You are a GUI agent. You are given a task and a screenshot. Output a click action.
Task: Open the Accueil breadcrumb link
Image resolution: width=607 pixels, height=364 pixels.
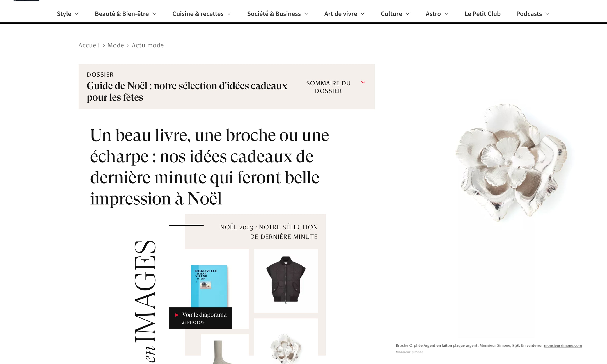pyautogui.click(x=89, y=45)
